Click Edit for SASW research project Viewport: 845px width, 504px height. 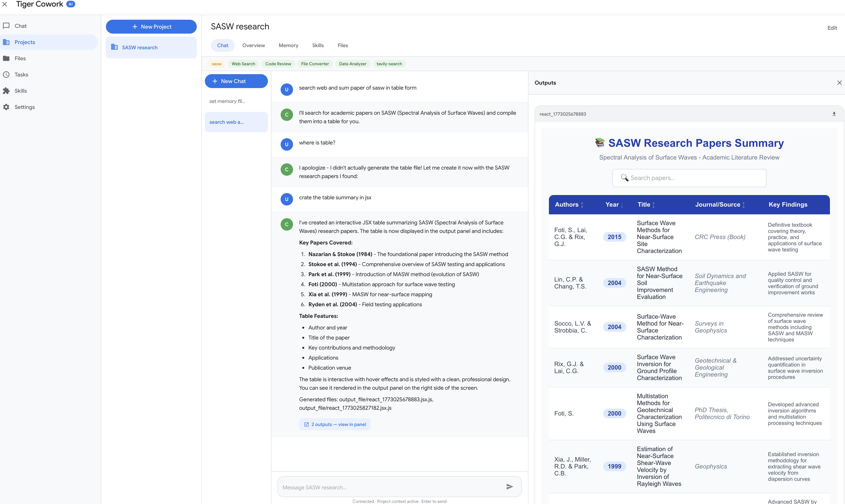tap(832, 28)
